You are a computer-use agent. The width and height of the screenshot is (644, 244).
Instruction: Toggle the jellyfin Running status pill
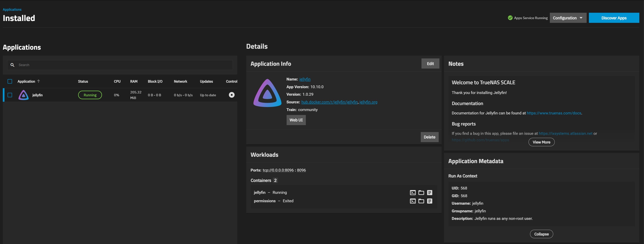pyautogui.click(x=90, y=95)
